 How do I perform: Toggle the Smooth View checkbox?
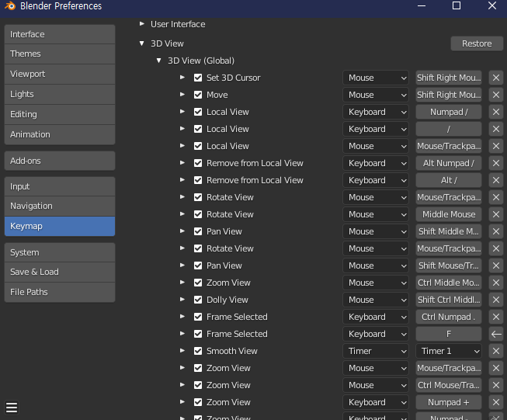198,351
